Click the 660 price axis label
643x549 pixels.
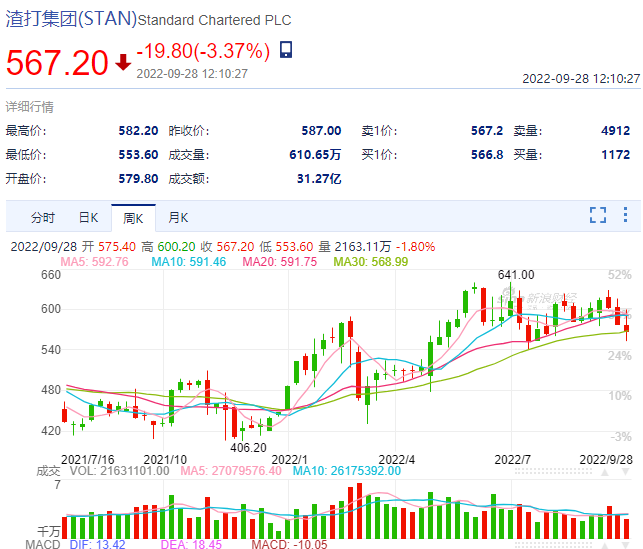[x=51, y=275]
